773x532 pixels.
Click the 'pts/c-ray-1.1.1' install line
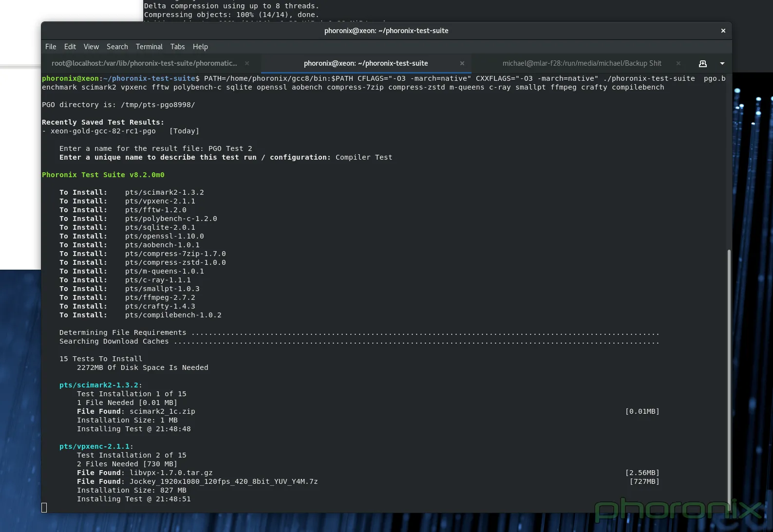125,280
